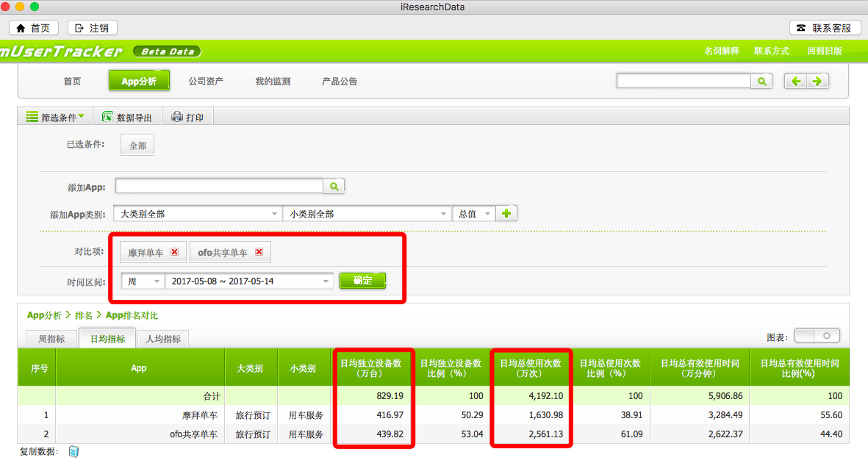Print the report using 打印

[187, 117]
